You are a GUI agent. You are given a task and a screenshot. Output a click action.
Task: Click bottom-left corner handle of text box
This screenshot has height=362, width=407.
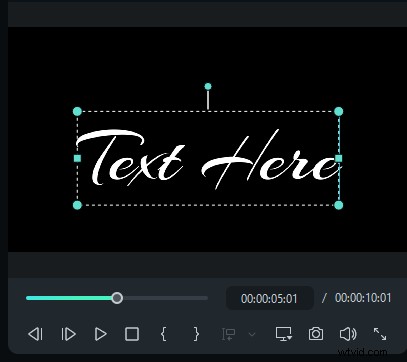point(77,205)
